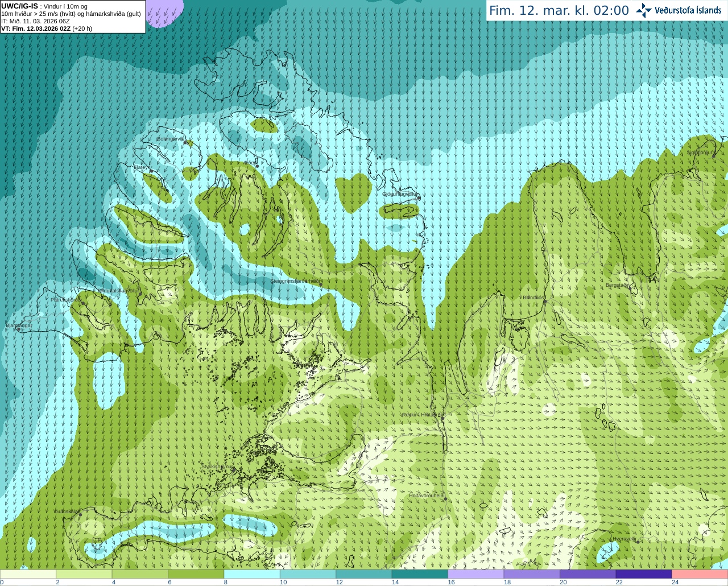Viewport: 728px width, 586px height.
Task: Select the Steingrímsfjarðarheiði station dot
Action: coord(320,285)
